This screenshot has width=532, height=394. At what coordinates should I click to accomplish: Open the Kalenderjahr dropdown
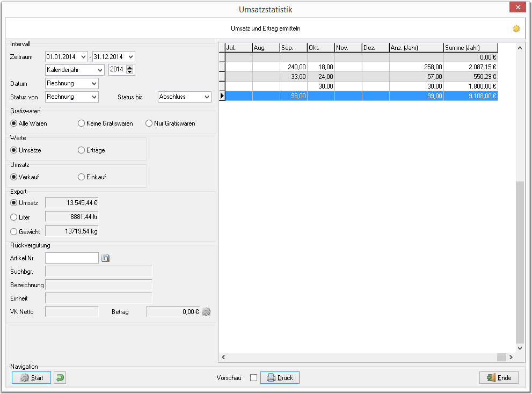pos(100,70)
